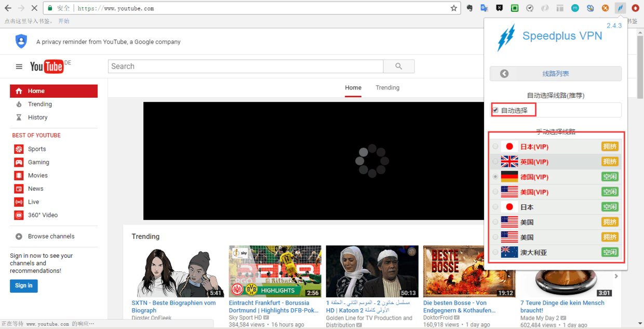Open the Eintracht Frankfurt highlights thumbnail
Viewport: 644px width, 329px height.
coord(275,271)
